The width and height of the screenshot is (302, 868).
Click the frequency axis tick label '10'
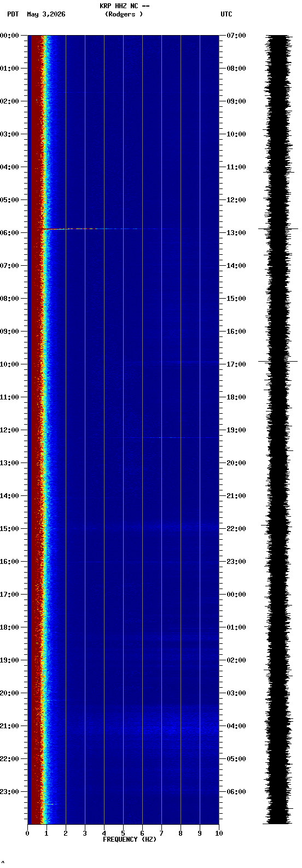pyautogui.click(x=219, y=833)
